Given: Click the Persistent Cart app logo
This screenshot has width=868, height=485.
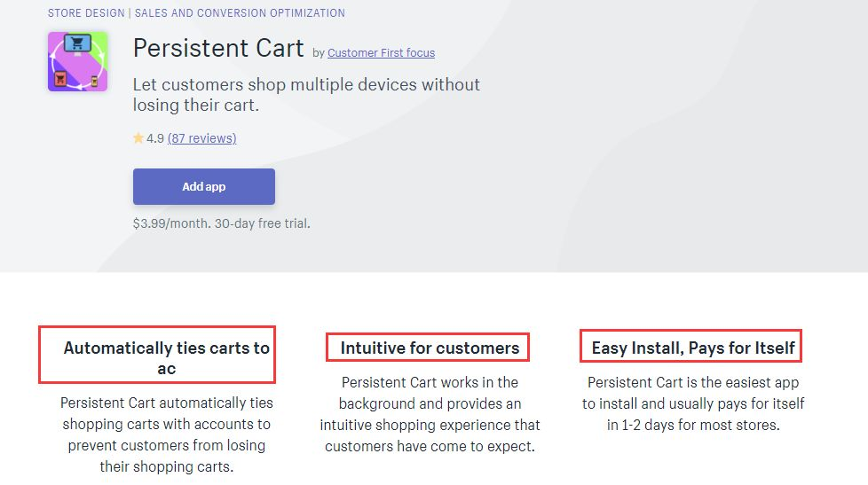Looking at the screenshot, I should (x=77, y=61).
